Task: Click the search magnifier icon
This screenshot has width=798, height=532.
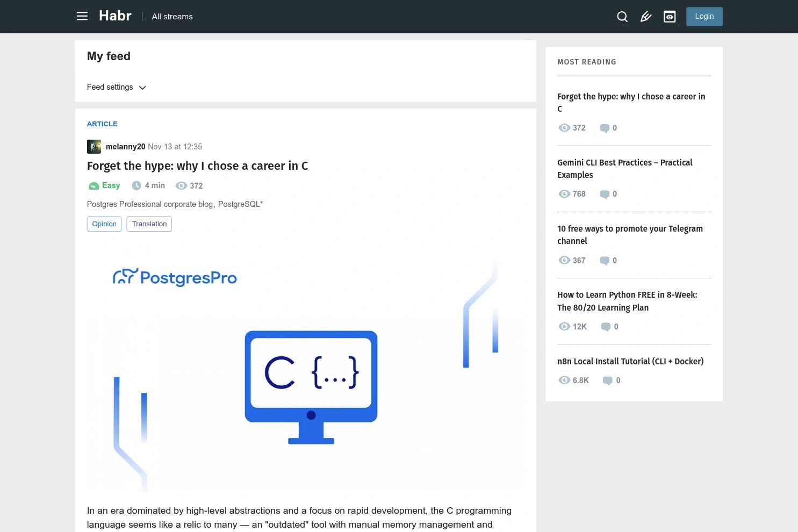Action: tap(622, 17)
